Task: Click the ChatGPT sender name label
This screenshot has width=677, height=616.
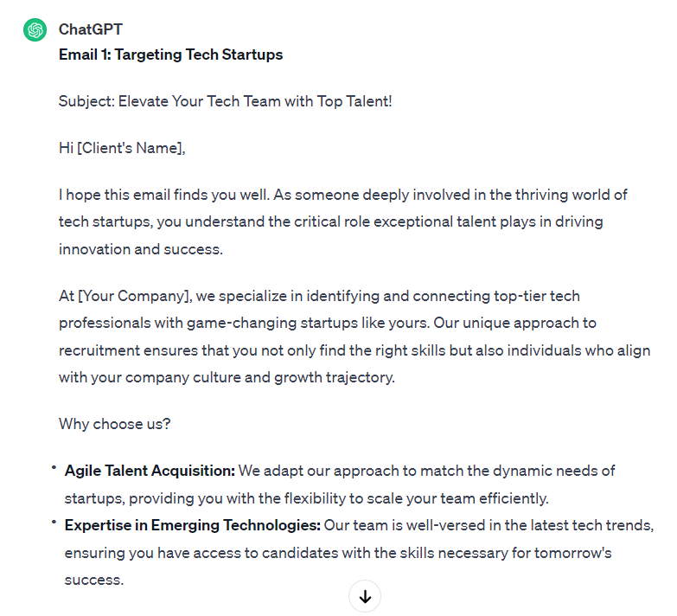Action: coord(91,29)
